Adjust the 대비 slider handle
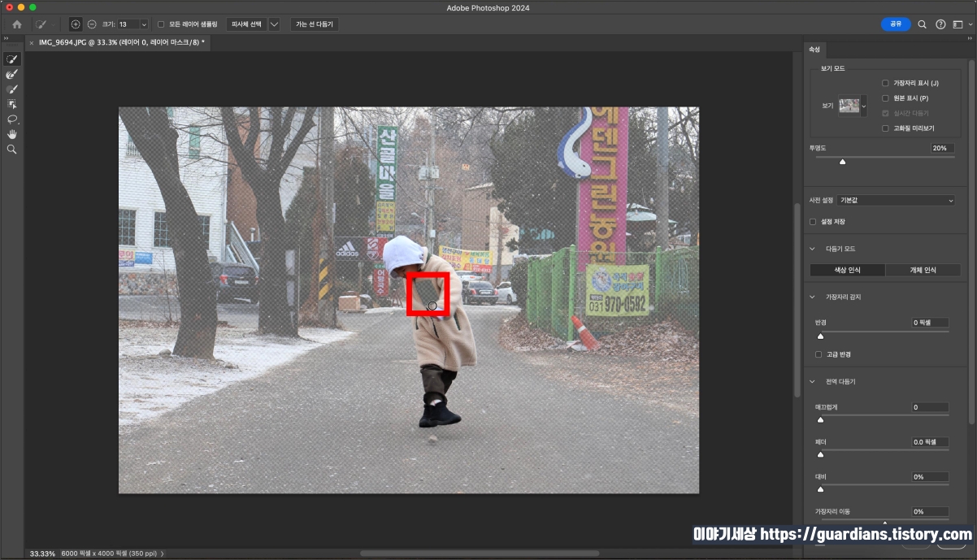The height and width of the screenshot is (560, 977). click(820, 489)
